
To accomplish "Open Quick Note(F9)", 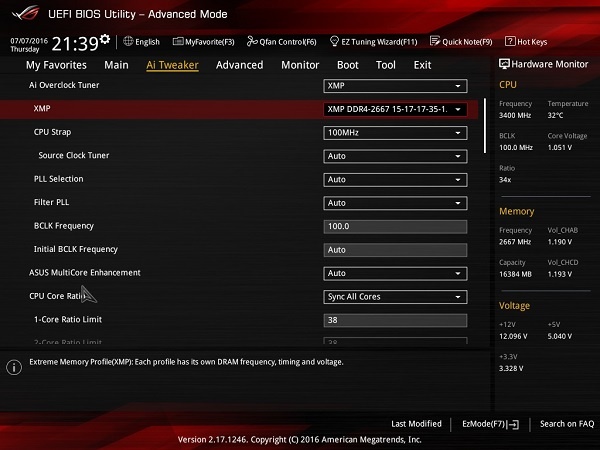I will click(x=461, y=41).
